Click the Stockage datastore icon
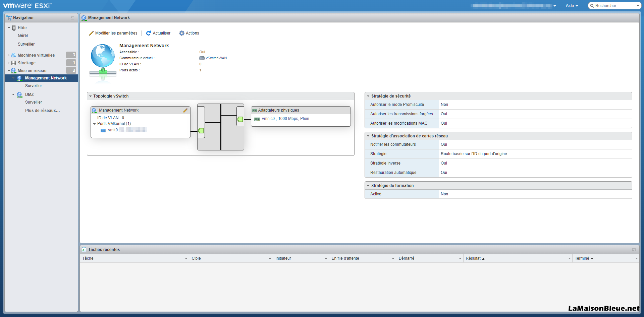The image size is (644, 317). (14, 63)
